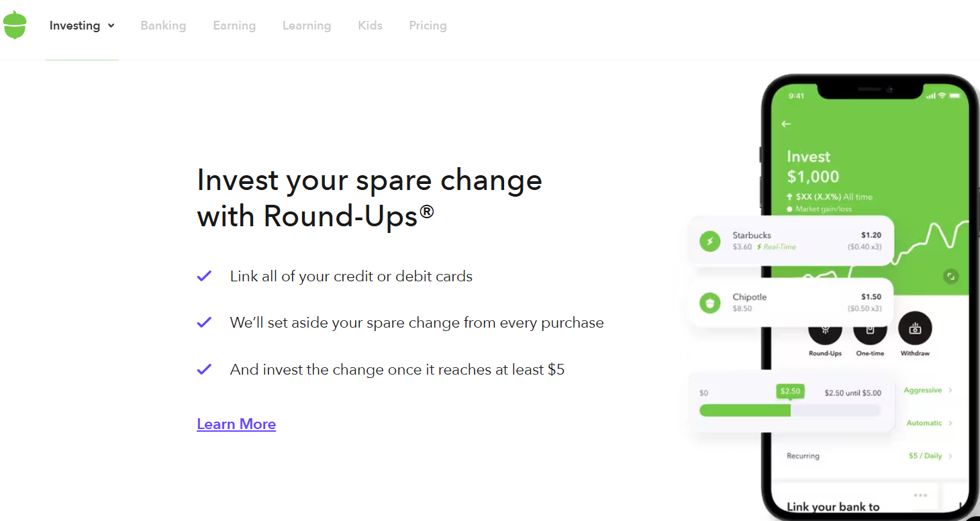Click the chart expand icon on graph

(x=950, y=276)
